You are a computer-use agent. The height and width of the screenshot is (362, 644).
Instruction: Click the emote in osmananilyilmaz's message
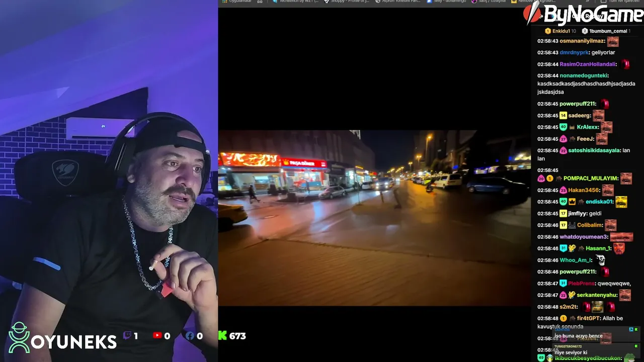(612, 41)
